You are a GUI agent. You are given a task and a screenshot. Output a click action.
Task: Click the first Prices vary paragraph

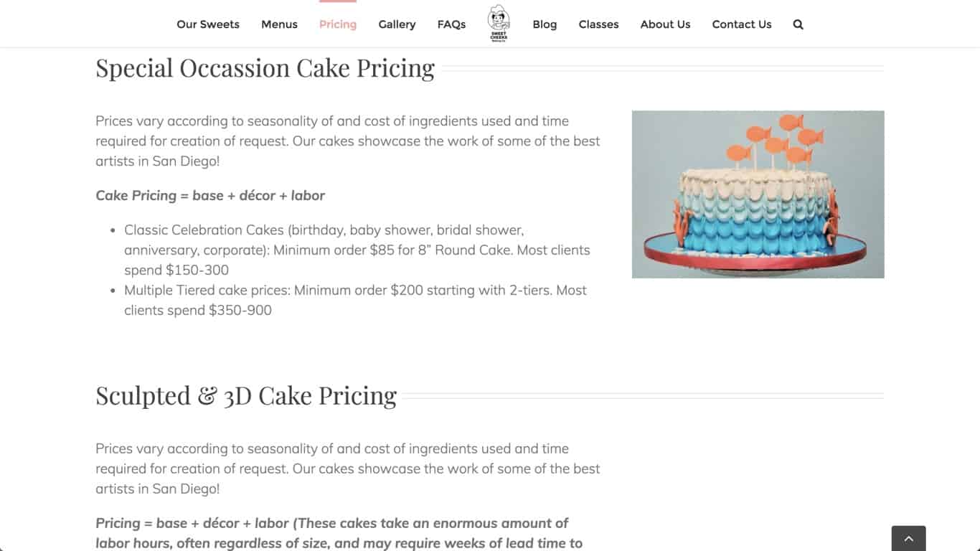click(348, 141)
